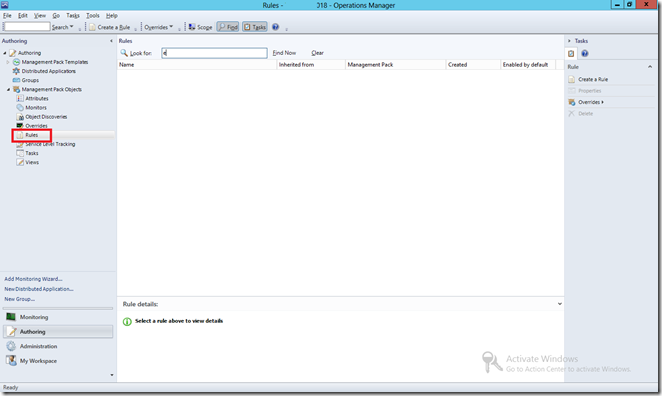This screenshot has height=396, width=662.
Task: Open My Workspace
Action: click(x=58, y=361)
